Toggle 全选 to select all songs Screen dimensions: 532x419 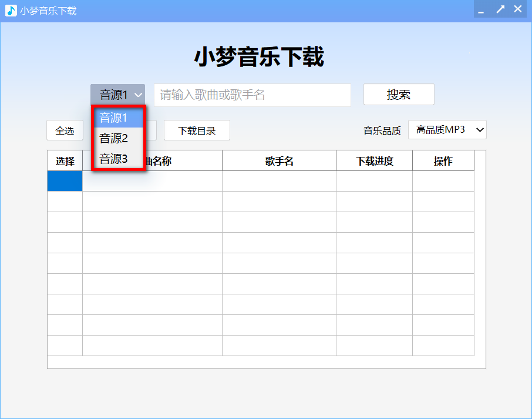click(x=65, y=130)
